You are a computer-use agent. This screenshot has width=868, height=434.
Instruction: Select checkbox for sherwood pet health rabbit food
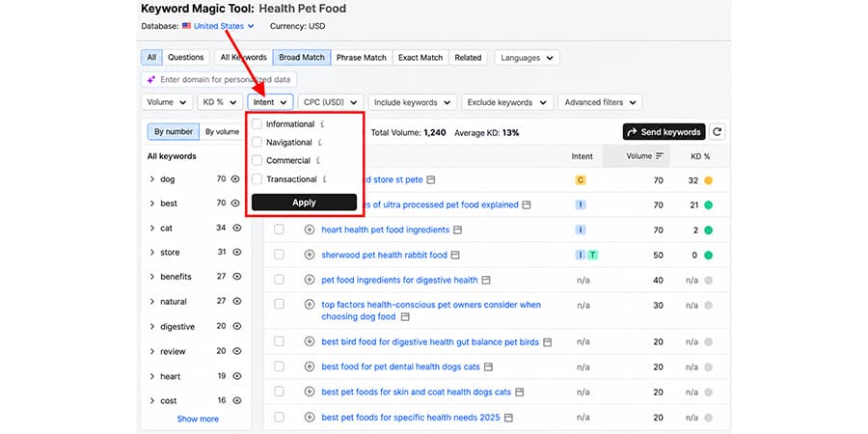(x=279, y=254)
